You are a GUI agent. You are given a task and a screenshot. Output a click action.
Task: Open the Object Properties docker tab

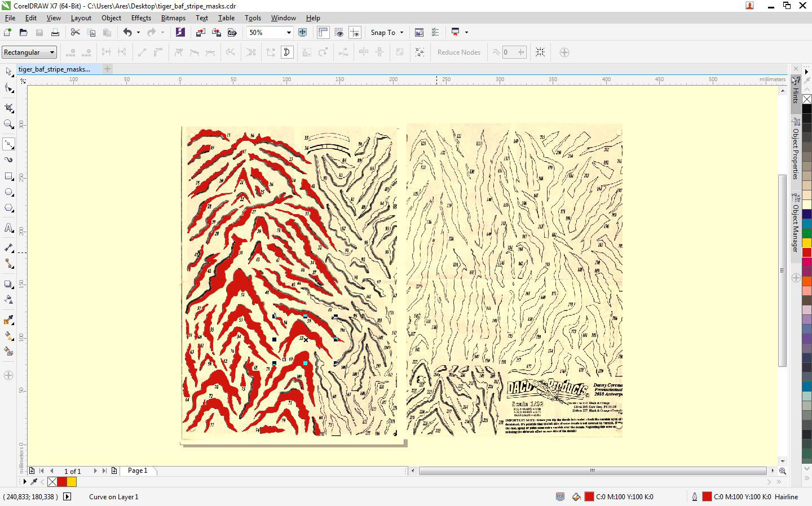(x=796, y=149)
